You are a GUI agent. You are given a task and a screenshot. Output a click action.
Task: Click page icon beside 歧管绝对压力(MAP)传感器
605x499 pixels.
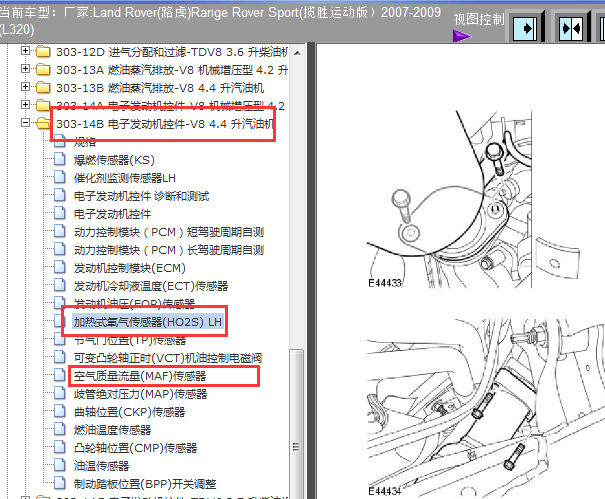(x=60, y=393)
